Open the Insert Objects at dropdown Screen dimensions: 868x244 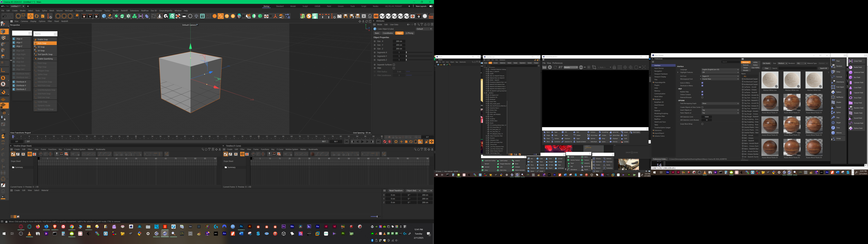(720, 110)
